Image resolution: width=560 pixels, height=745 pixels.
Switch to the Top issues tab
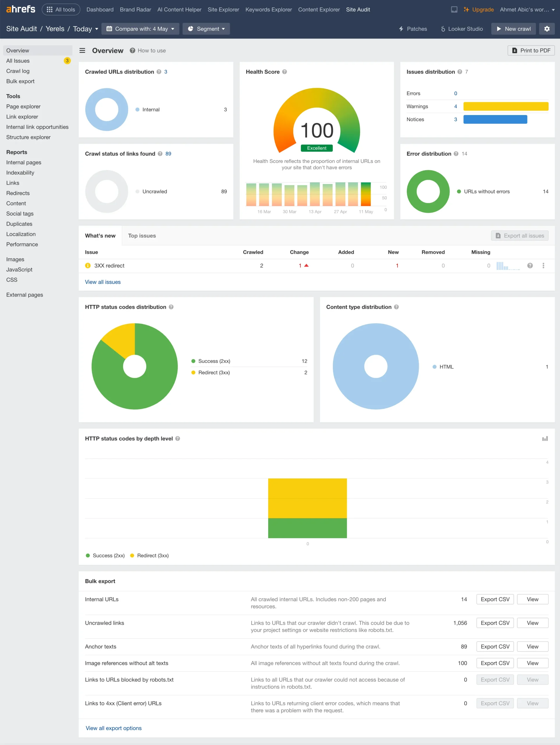[142, 235]
